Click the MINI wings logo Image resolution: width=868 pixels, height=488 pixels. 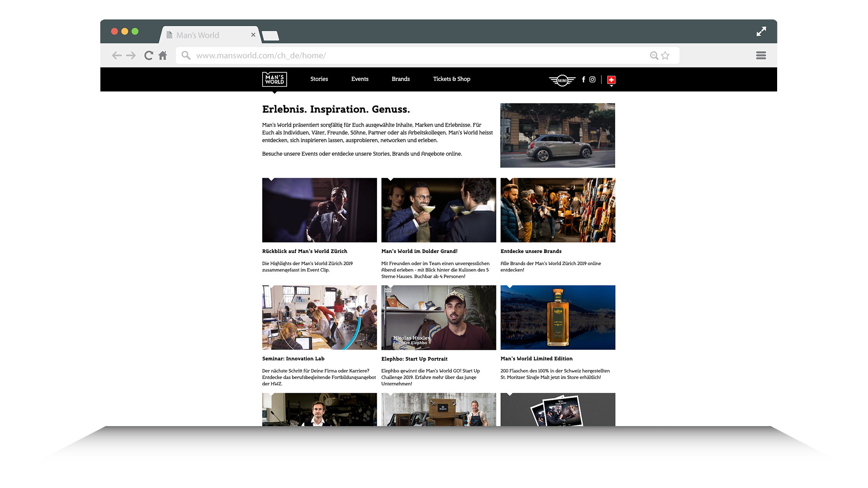562,80
